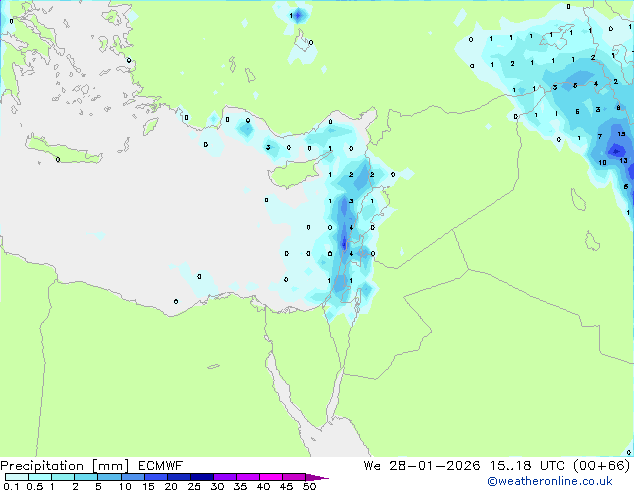Click the map value 10 in the eastern rain band
The image size is (634, 490).
point(602,162)
